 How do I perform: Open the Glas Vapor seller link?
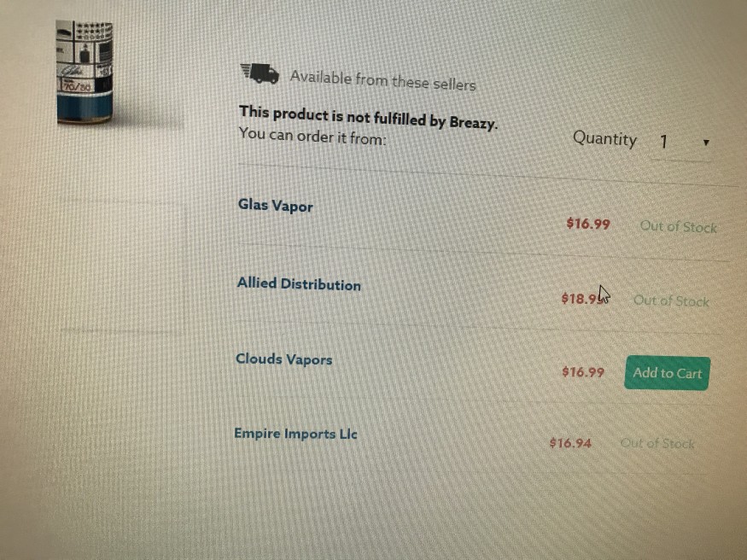pyautogui.click(x=276, y=206)
